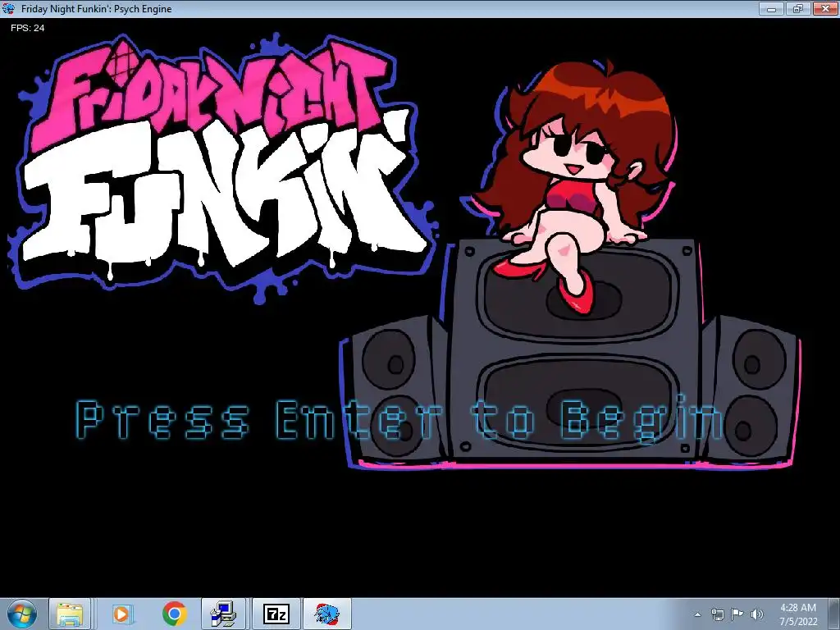Open Windows Explorer from the taskbar

pyautogui.click(x=70, y=614)
